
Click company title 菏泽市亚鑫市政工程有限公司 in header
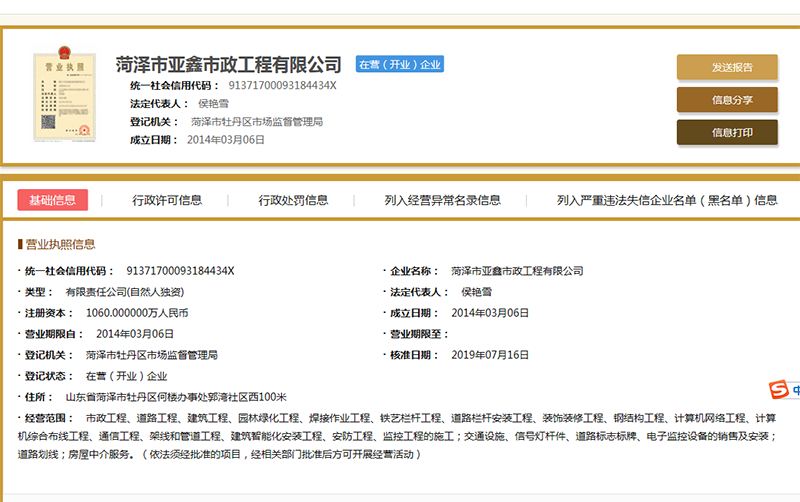[x=228, y=65]
